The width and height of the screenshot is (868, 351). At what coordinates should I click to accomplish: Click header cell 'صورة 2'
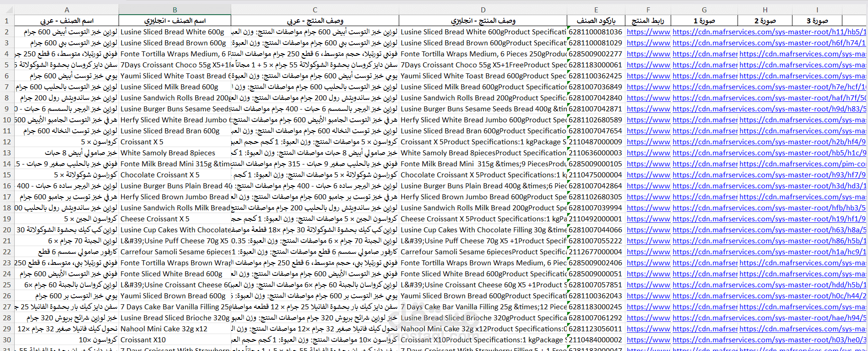pos(765,21)
